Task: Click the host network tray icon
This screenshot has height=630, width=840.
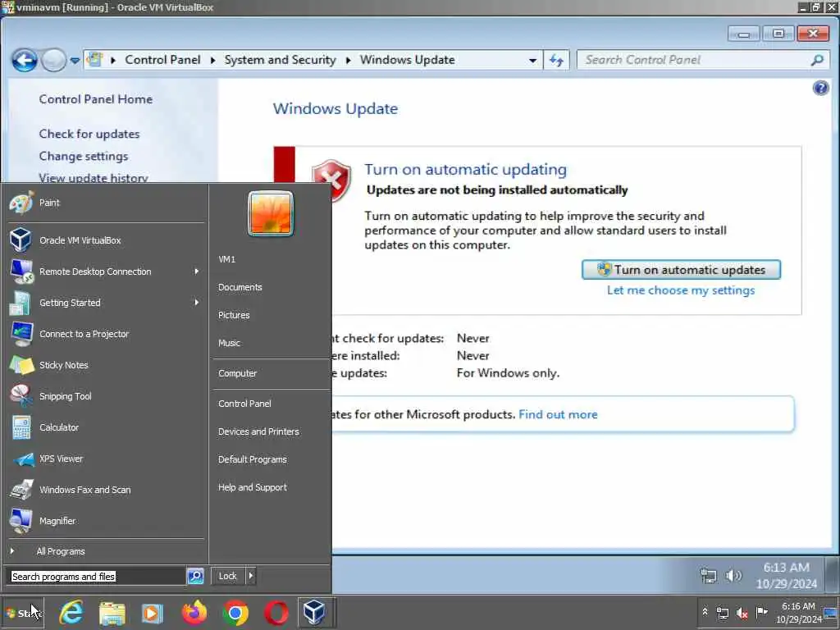Action: (x=723, y=613)
